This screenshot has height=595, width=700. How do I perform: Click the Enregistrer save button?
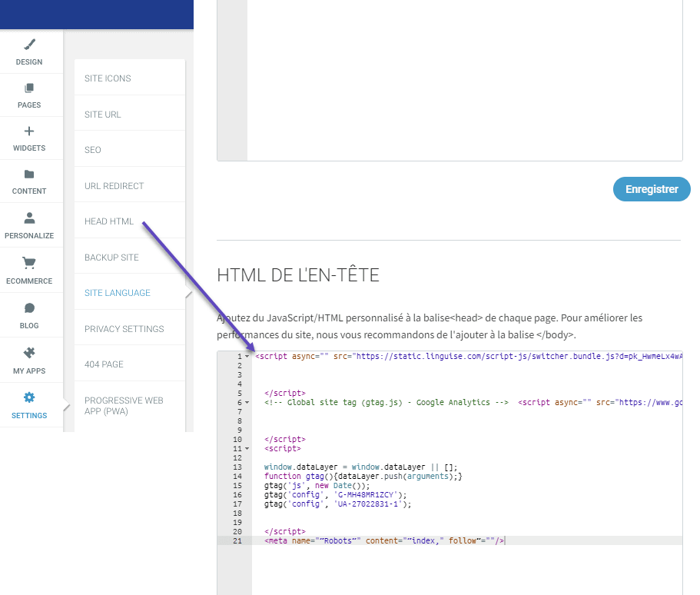[x=652, y=189]
